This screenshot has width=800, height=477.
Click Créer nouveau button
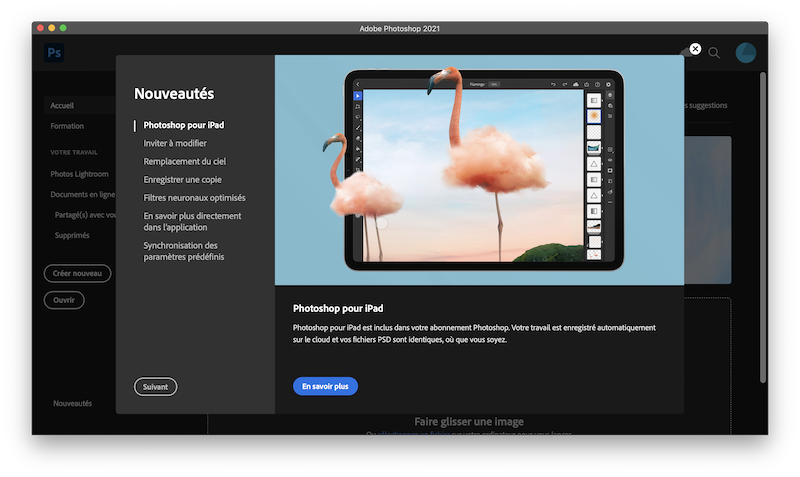pyautogui.click(x=78, y=273)
